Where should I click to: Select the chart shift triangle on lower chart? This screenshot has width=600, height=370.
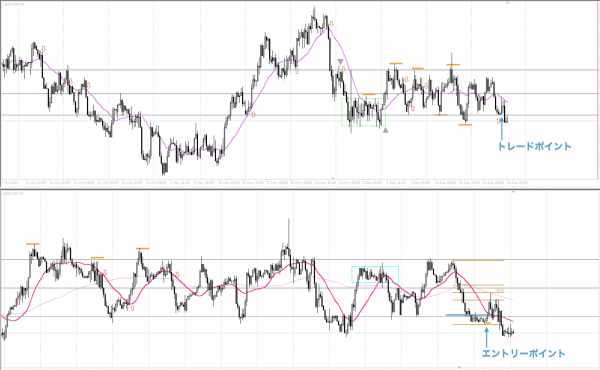point(513,192)
